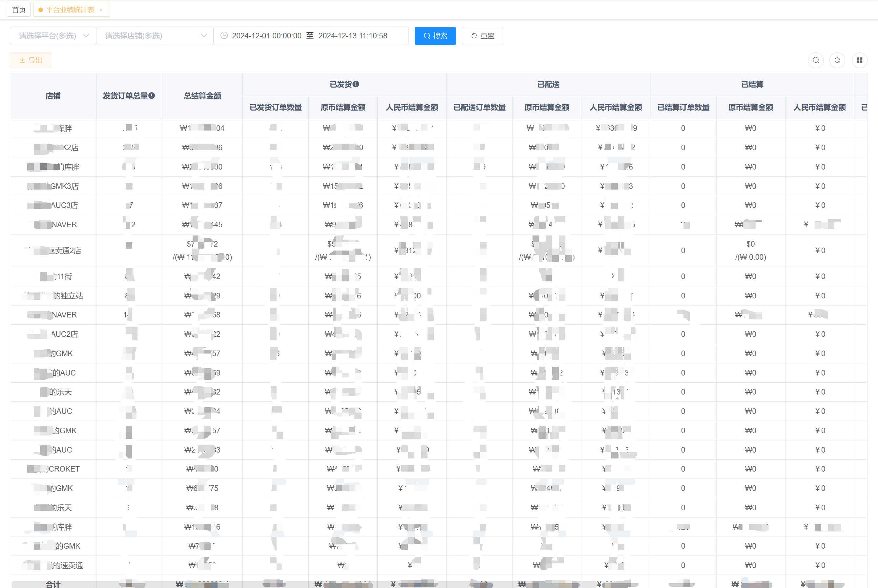Screen dimensions: 878x588
Task: Click the blue 搜索 button
Action: [435, 36]
